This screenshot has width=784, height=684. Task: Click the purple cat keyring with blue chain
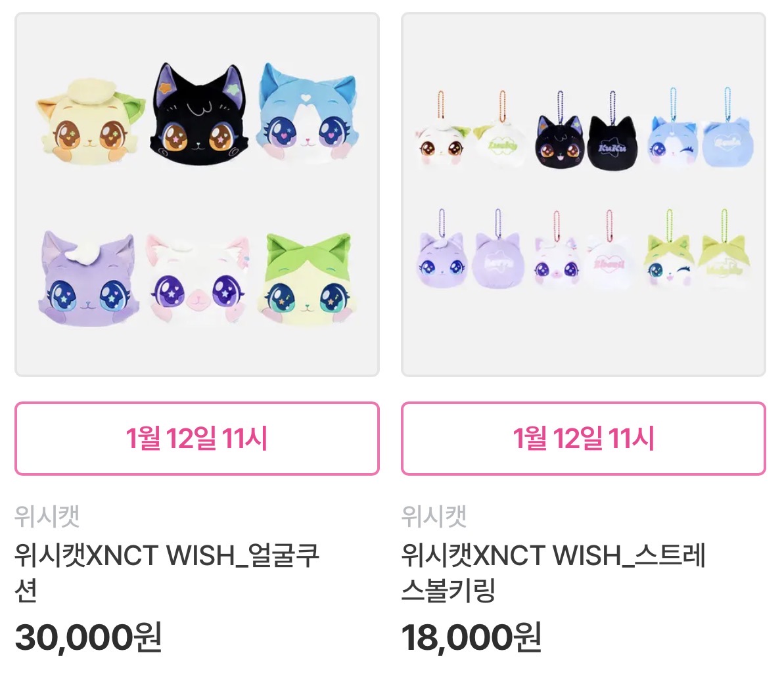[442, 248]
